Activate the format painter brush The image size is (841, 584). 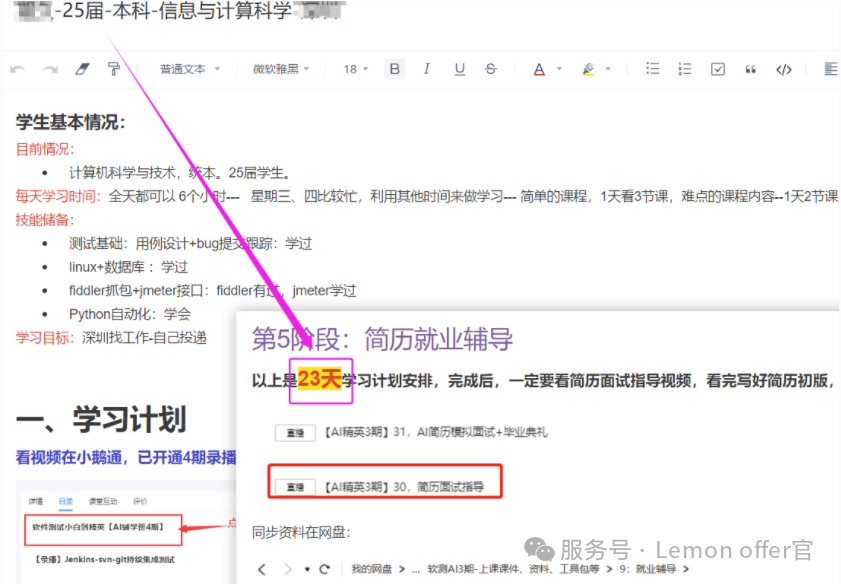113,69
